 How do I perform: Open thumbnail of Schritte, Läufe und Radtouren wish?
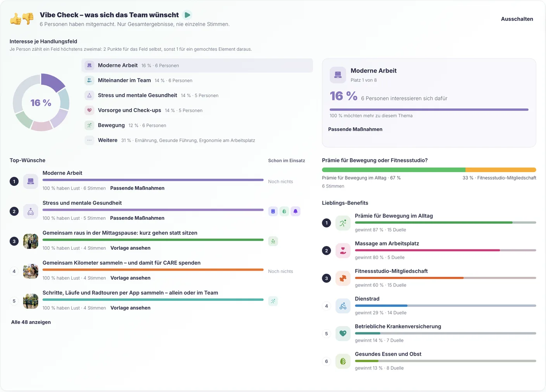tap(31, 301)
